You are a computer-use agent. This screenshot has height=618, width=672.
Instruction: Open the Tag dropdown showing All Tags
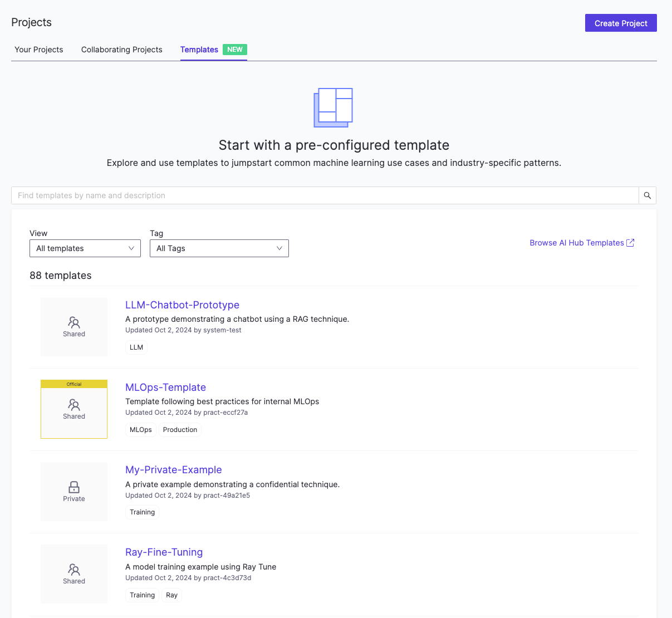(x=219, y=248)
